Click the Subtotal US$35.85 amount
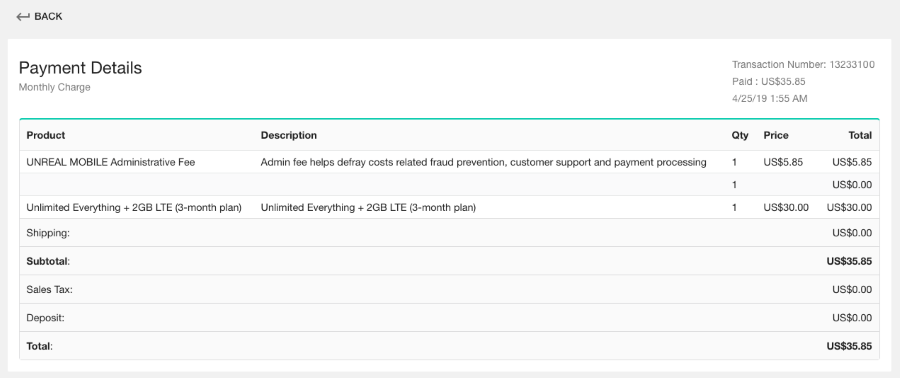Screen dimensions: 900x378 coord(849,262)
